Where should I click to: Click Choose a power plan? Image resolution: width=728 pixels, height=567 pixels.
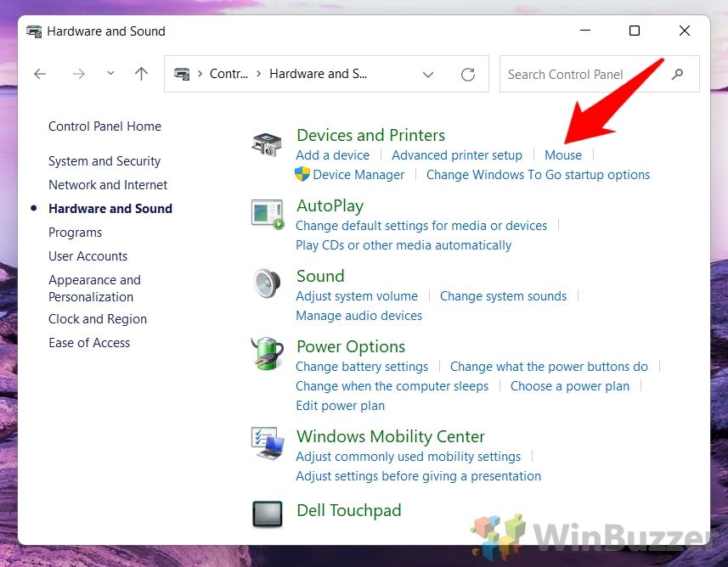570,386
